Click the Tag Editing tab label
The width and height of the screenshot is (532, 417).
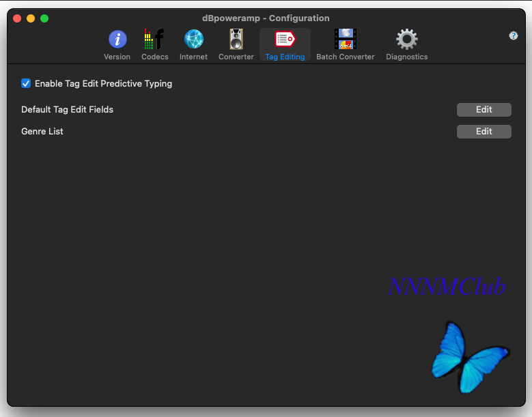(285, 57)
